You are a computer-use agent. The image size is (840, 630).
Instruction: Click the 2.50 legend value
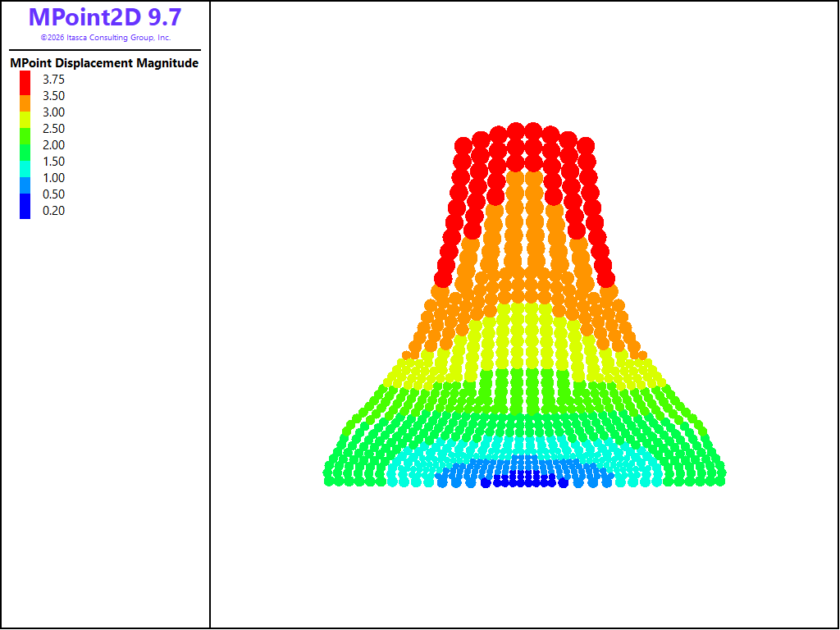(x=53, y=129)
